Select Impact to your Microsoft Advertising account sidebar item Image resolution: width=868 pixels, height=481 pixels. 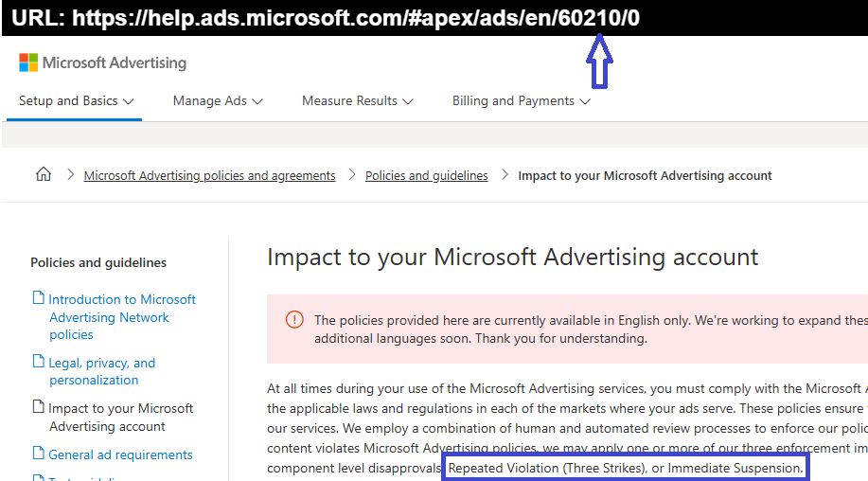click(120, 418)
